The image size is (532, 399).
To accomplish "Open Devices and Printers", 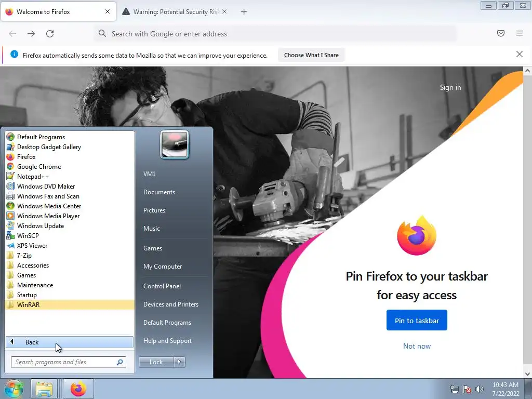I will coord(171,304).
